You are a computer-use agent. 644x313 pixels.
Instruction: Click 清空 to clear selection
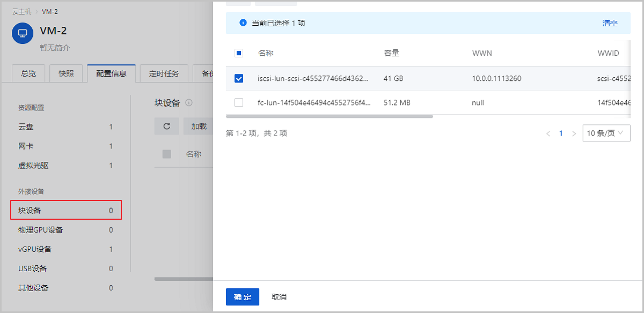(x=610, y=24)
